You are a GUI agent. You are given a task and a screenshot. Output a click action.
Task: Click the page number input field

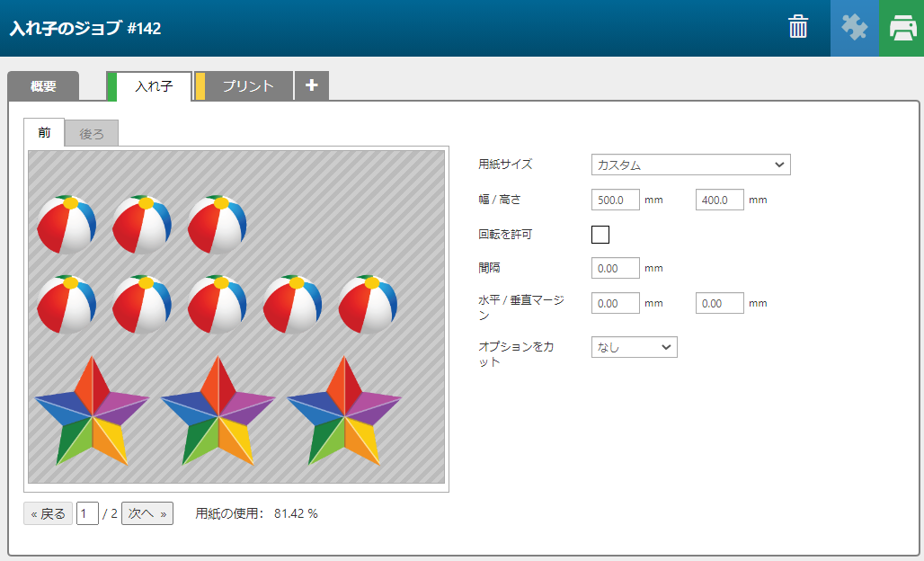pos(87,513)
